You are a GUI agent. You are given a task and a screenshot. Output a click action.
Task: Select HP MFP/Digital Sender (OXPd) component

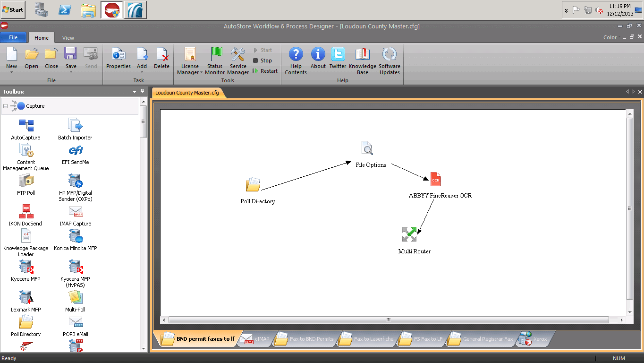pyautogui.click(x=76, y=188)
